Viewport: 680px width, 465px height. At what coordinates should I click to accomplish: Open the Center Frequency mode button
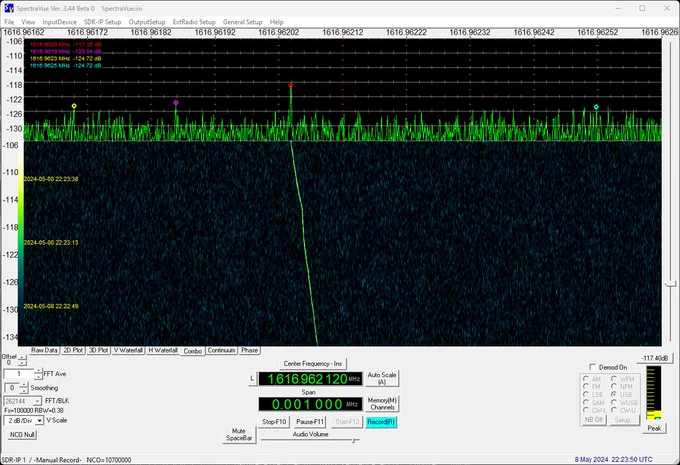click(313, 363)
